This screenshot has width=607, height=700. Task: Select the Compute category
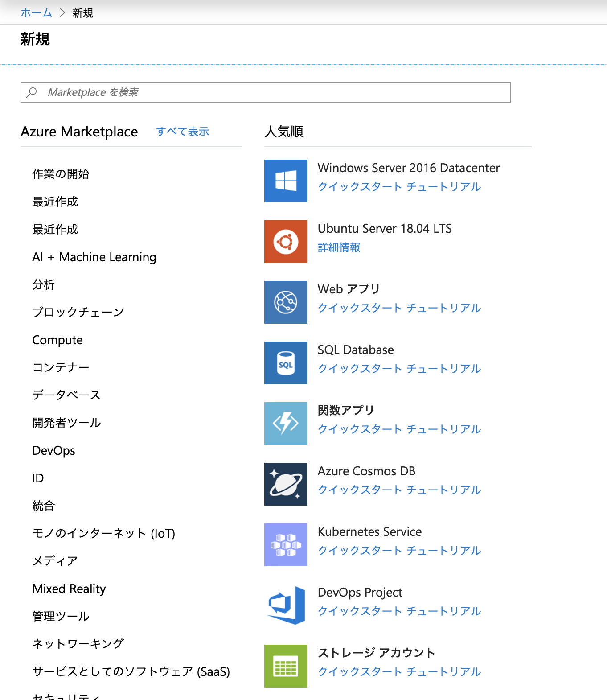pyautogui.click(x=57, y=340)
